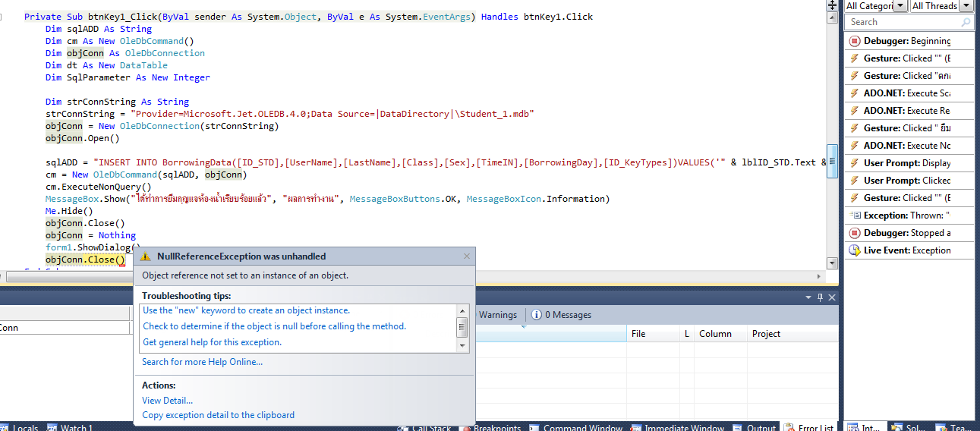Switch to the IntelliTrace tab at bottom right
This screenshot has height=431, width=980.
coord(864,427)
